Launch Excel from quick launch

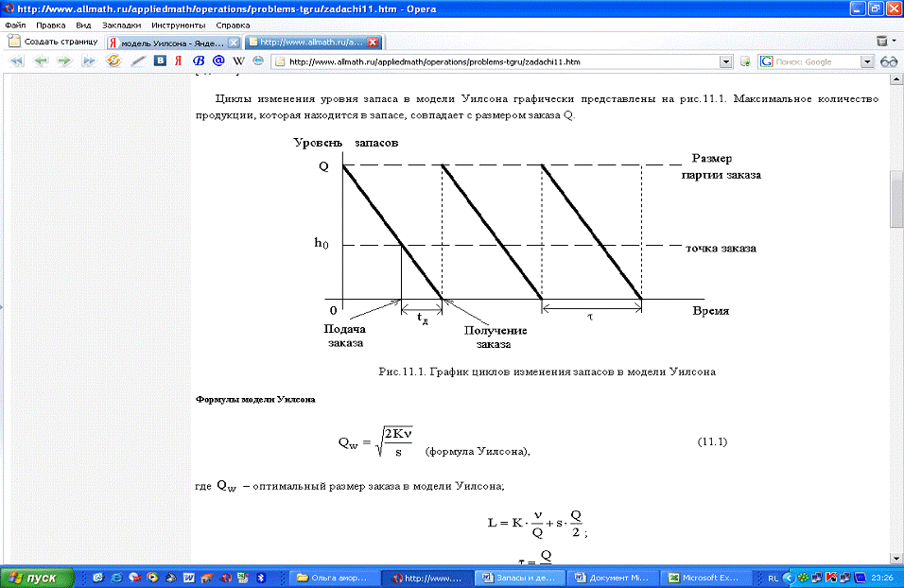pyautogui.click(x=243, y=578)
